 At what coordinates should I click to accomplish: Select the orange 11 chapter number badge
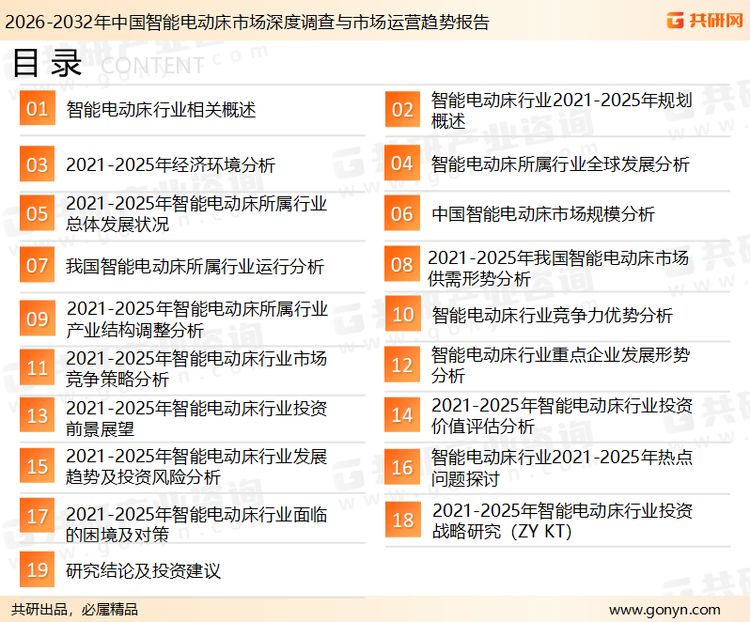(x=37, y=367)
